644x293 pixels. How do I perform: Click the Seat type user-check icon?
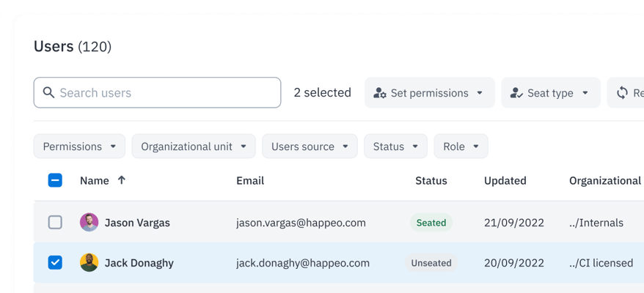pos(516,93)
